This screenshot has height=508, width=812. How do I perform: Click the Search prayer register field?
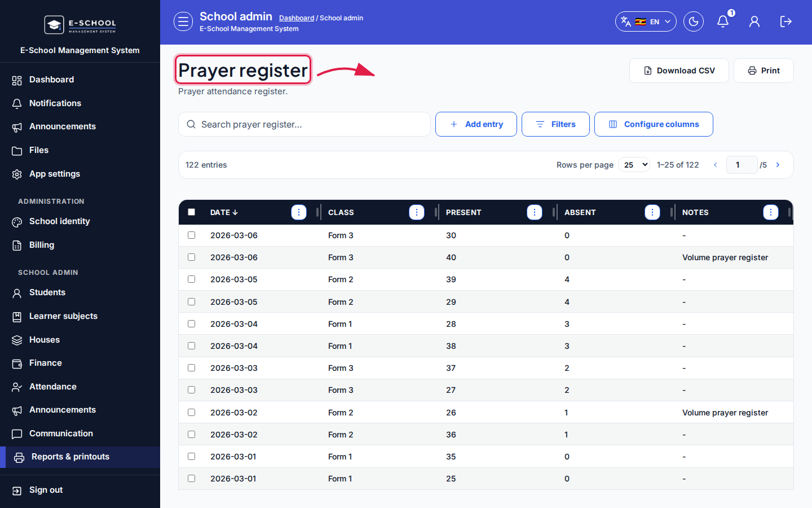coord(304,124)
